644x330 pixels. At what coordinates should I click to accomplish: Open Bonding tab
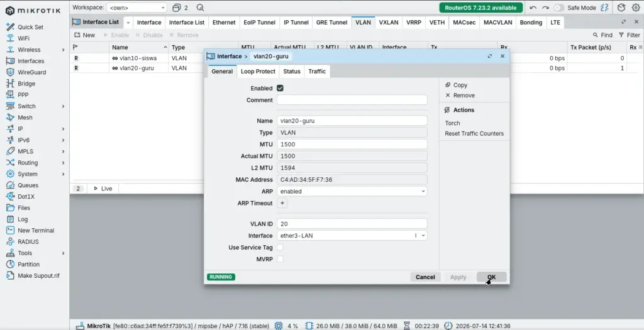click(x=531, y=23)
